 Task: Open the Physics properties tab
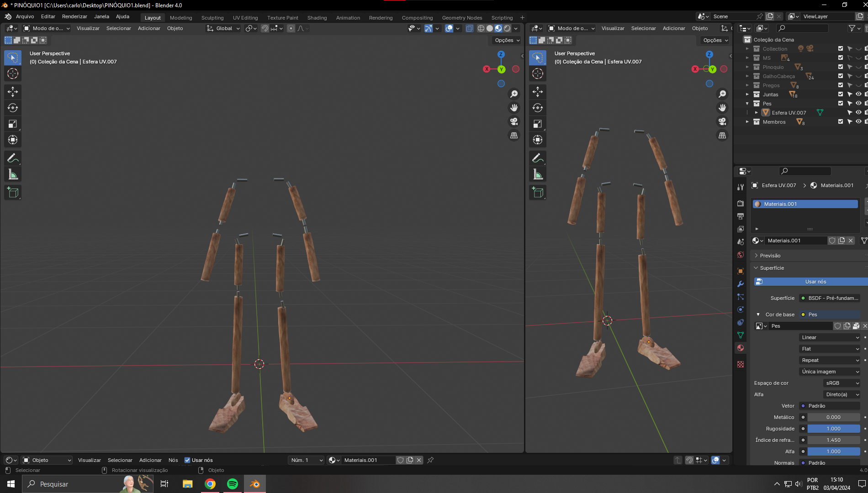pyautogui.click(x=741, y=309)
